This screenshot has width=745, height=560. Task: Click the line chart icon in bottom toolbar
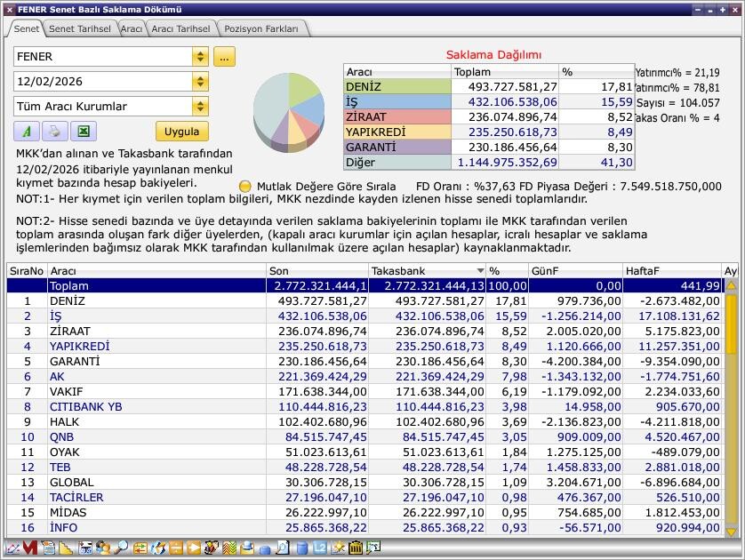[x=12, y=548]
